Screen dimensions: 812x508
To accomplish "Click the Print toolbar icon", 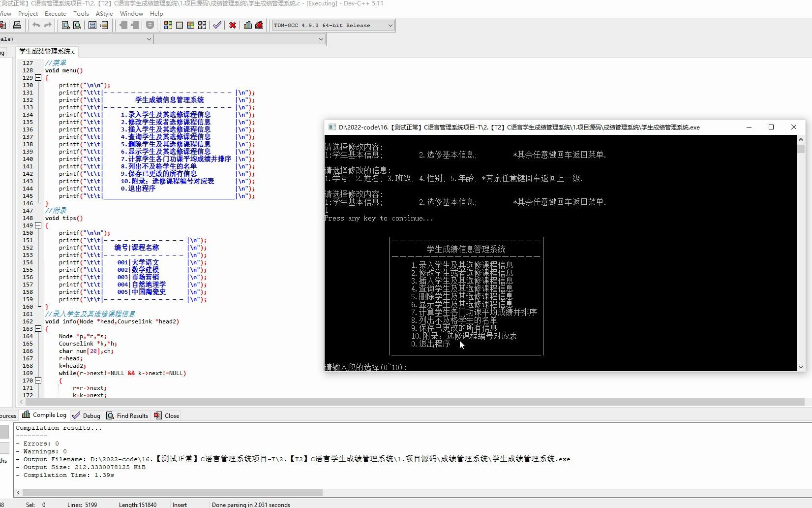I will [17, 25].
